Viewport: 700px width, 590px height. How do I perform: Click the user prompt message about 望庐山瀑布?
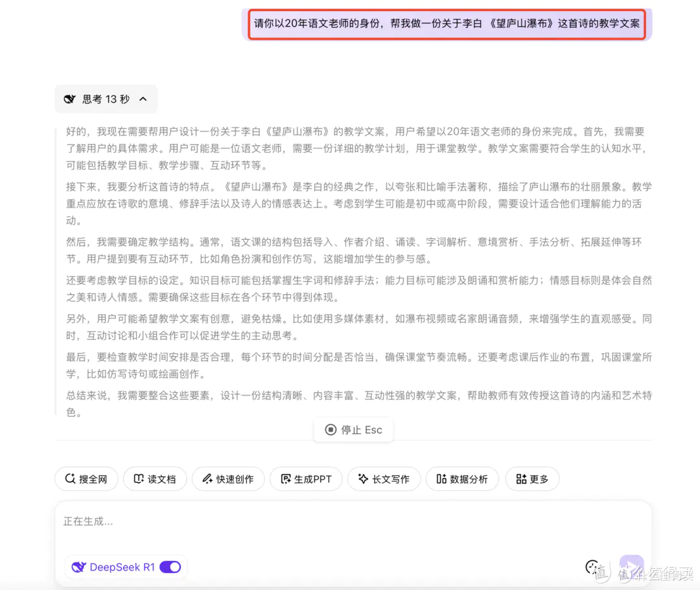click(x=447, y=24)
